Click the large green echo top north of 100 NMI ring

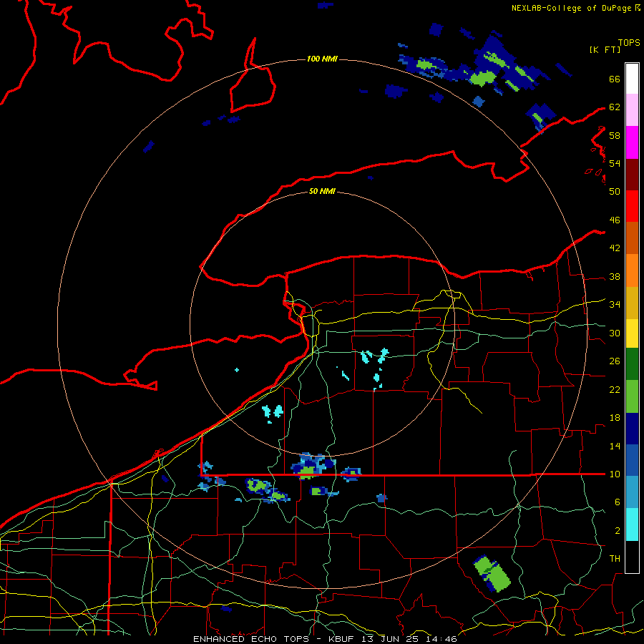tap(482, 77)
